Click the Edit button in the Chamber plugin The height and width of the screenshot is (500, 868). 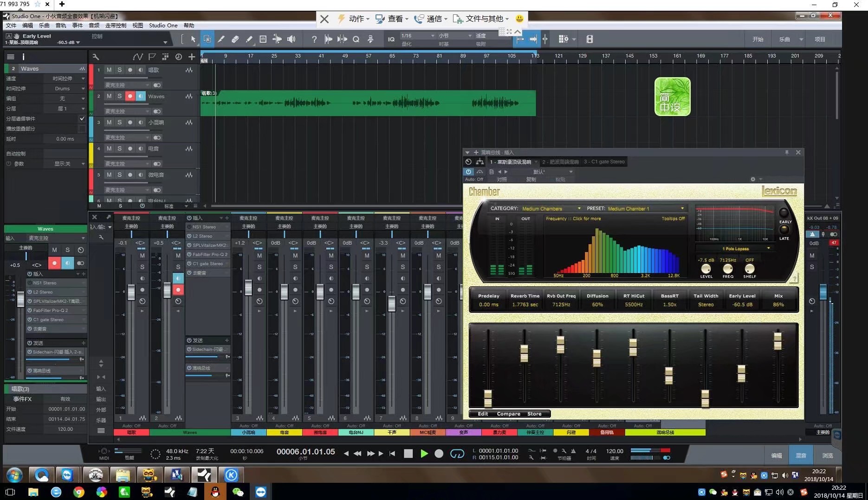(x=483, y=414)
